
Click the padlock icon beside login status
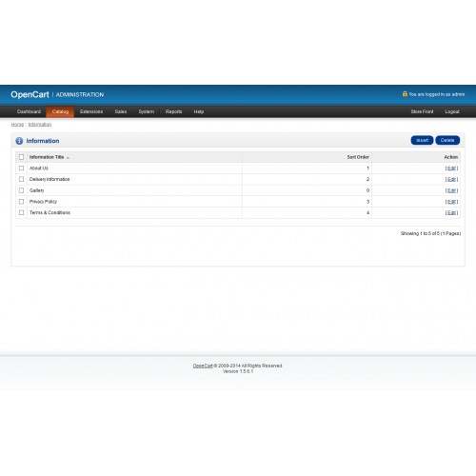click(x=405, y=94)
